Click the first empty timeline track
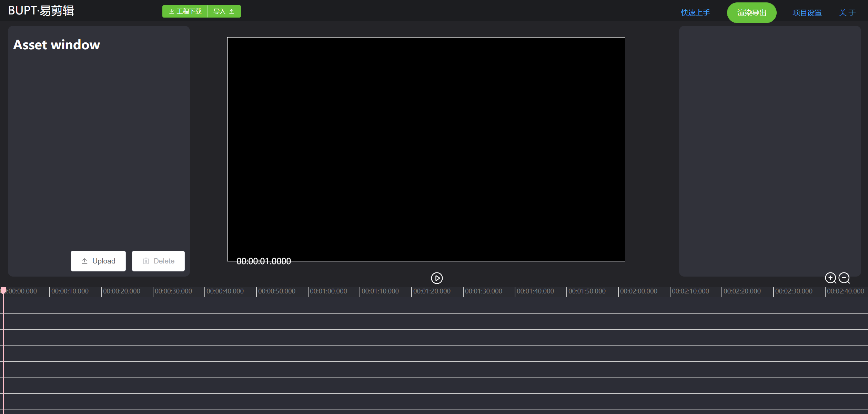Viewport: 868px width, 414px height. pyautogui.click(x=434, y=306)
